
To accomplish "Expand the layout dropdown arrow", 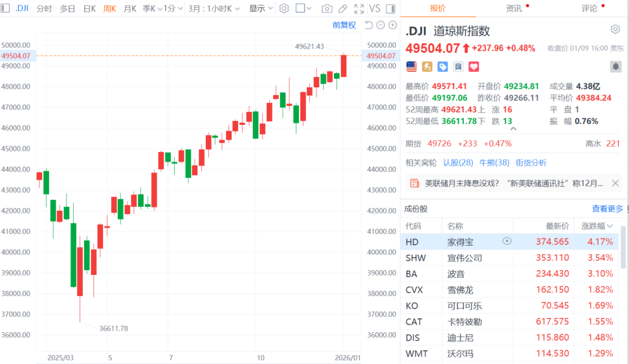I will coord(309,8).
